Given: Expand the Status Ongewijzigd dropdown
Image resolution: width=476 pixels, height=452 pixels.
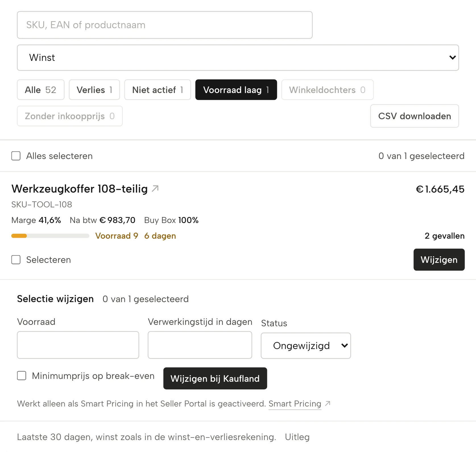Looking at the screenshot, I should tap(306, 346).
